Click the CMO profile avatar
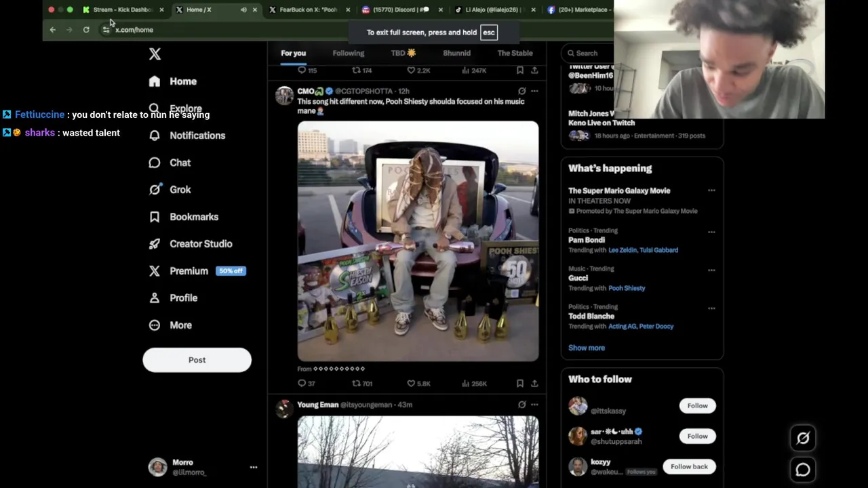 coord(284,96)
